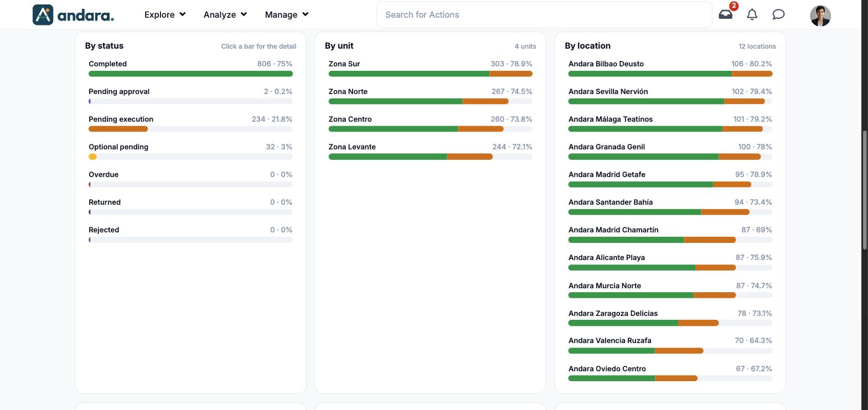Click the Andara Alicante Playa label
Viewport: 868px width, 410px height.
(x=607, y=257)
